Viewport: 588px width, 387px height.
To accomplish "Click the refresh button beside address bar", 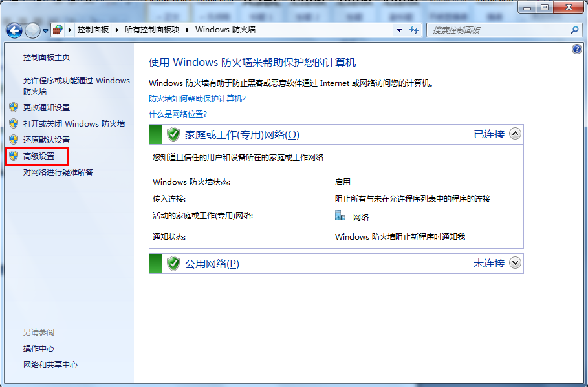I will tap(413, 30).
